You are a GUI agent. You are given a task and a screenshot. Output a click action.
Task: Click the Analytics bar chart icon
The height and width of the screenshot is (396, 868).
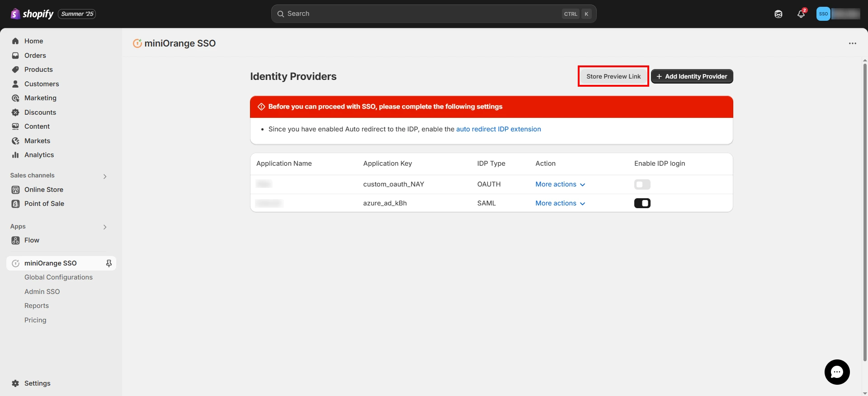(x=15, y=155)
